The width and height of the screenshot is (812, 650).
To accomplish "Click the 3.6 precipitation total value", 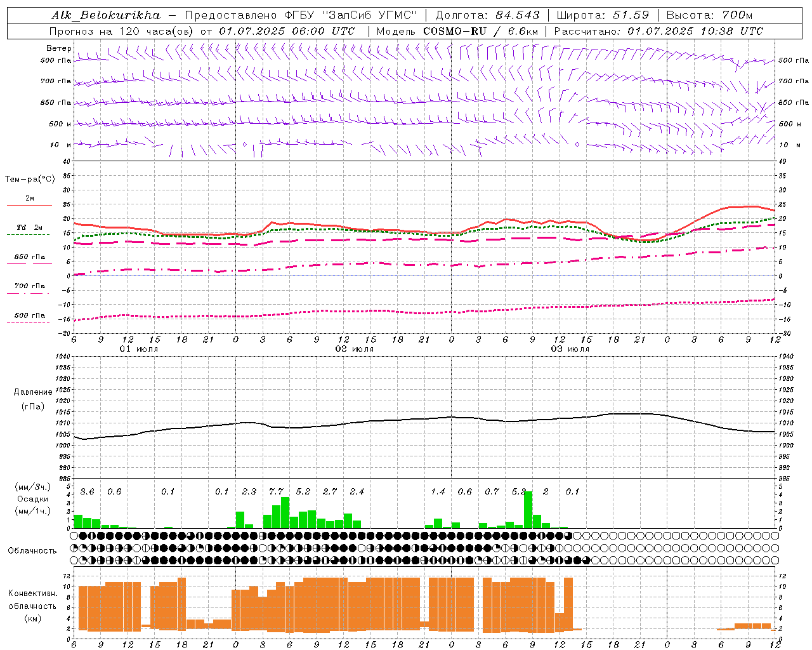I will 87,492.
